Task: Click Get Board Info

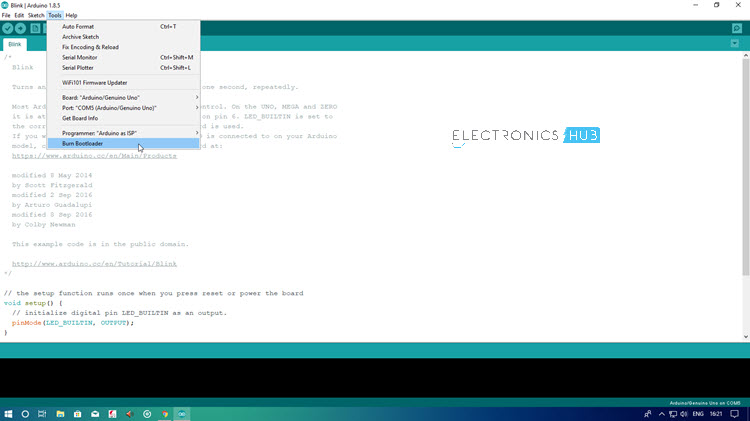Action: pyautogui.click(x=123, y=118)
